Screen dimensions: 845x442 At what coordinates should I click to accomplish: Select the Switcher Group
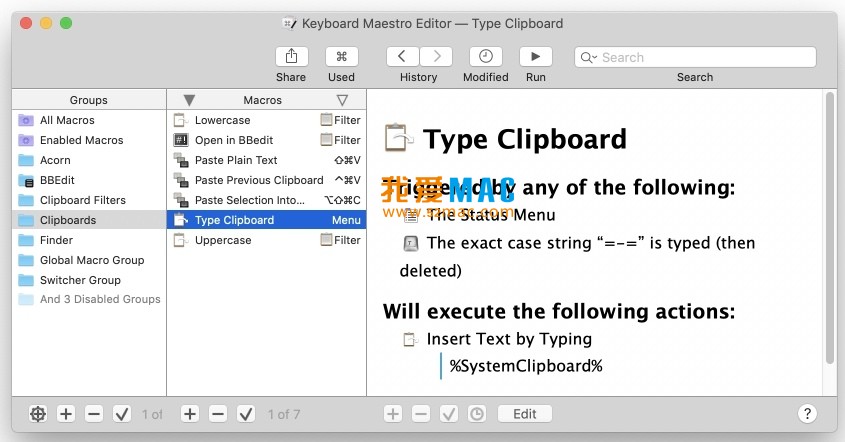(89, 280)
